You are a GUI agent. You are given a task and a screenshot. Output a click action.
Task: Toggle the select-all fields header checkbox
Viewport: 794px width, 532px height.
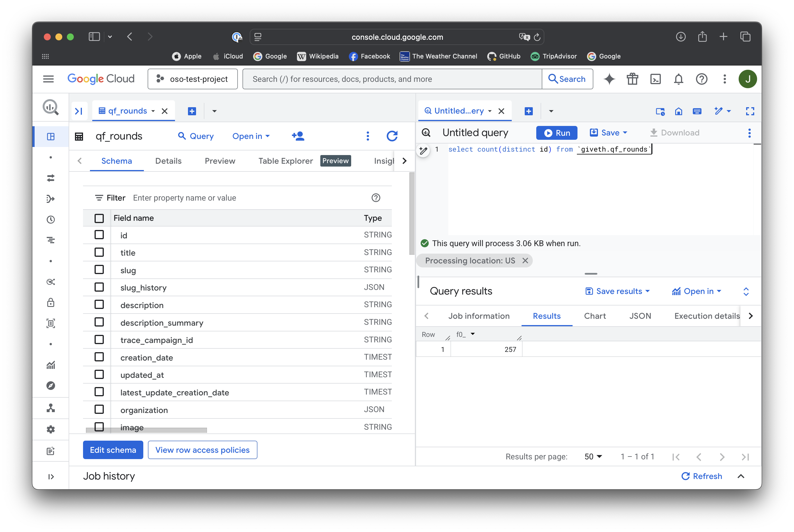99,218
